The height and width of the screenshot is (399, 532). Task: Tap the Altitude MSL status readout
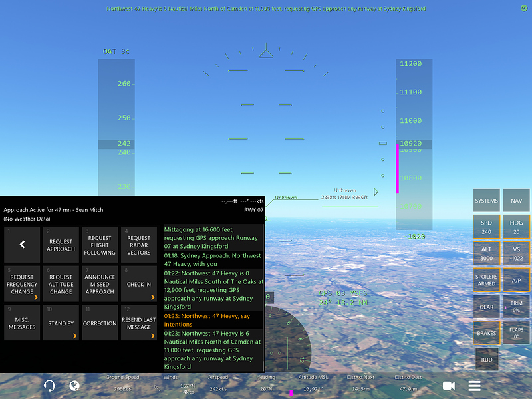point(313,383)
